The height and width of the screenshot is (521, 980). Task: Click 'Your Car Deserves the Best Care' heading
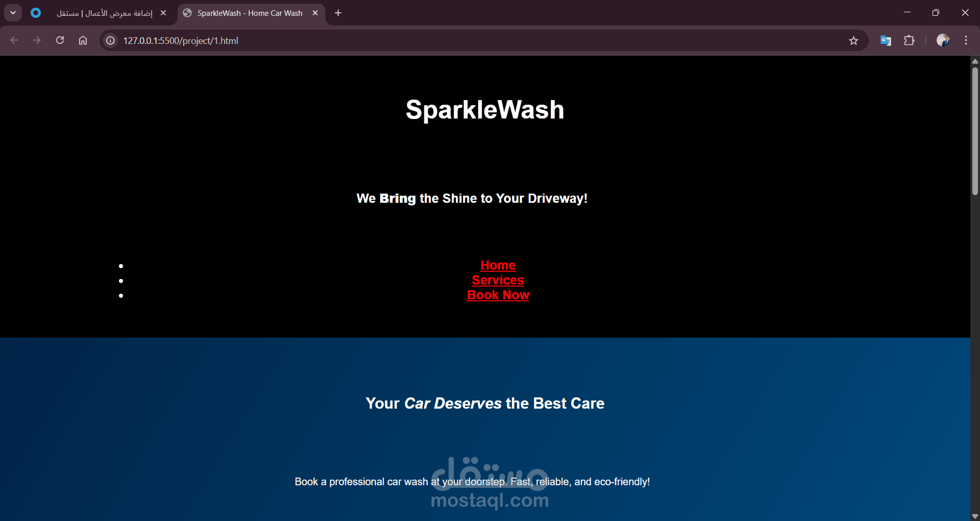pos(485,404)
